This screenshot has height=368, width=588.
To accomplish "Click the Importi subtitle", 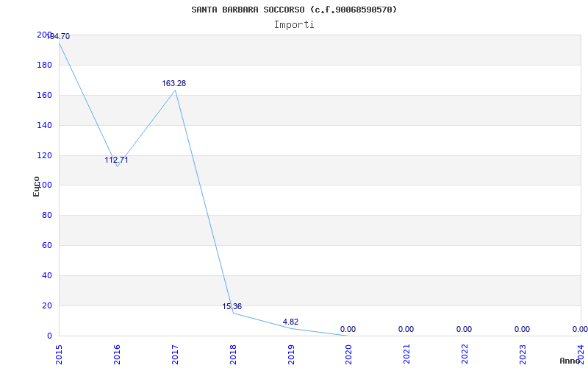I will pyautogui.click(x=293, y=25).
